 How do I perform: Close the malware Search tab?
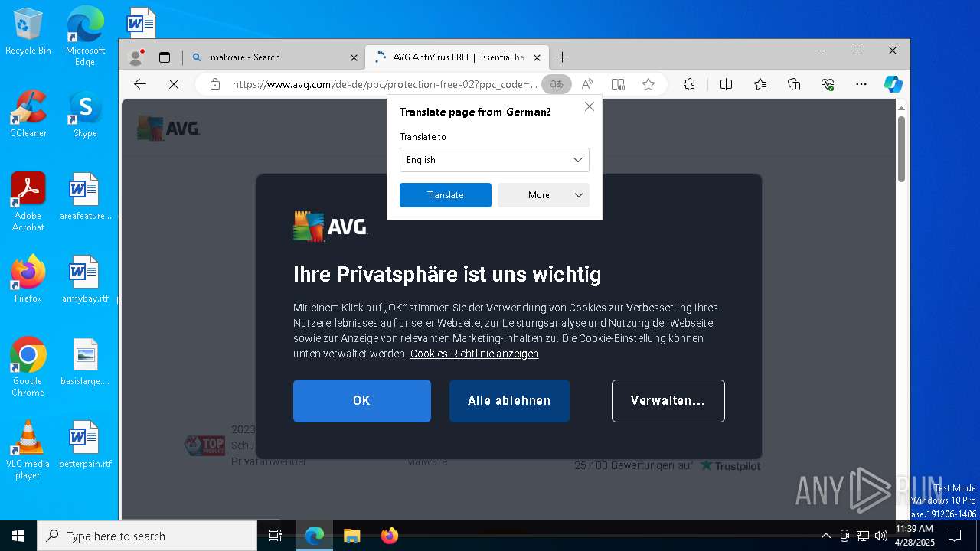(x=354, y=57)
